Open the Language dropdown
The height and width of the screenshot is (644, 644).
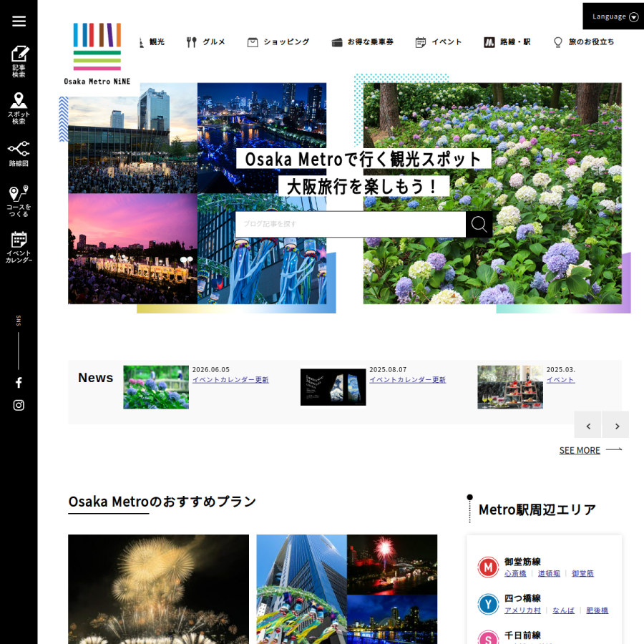pos(613,16)
